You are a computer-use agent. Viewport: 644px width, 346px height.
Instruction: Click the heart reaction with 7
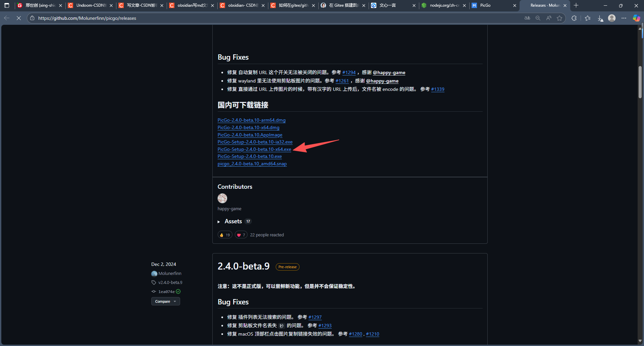tap(241, 235)
